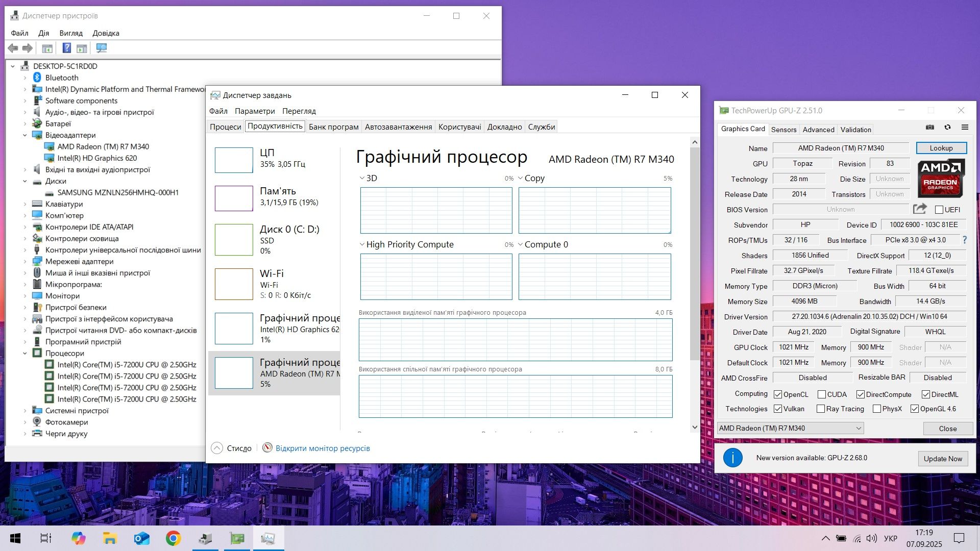Toggle the CUDA checkbox
This screenshot has width=980, height=551.
coord(822,394)
